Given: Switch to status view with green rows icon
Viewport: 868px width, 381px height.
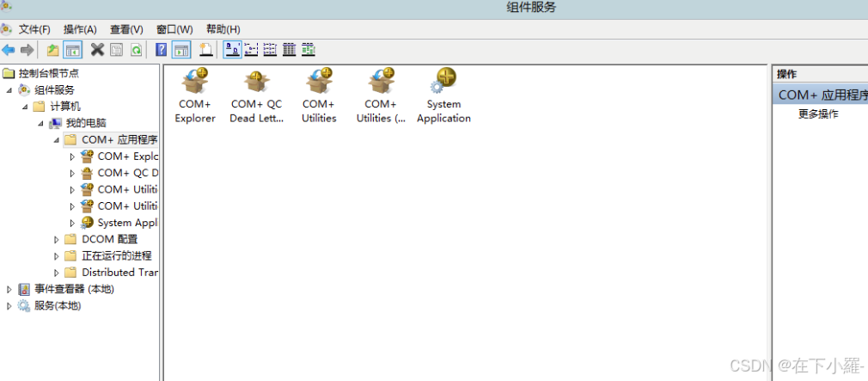Looking at the screenshot, I should click(x=309, y=50).
